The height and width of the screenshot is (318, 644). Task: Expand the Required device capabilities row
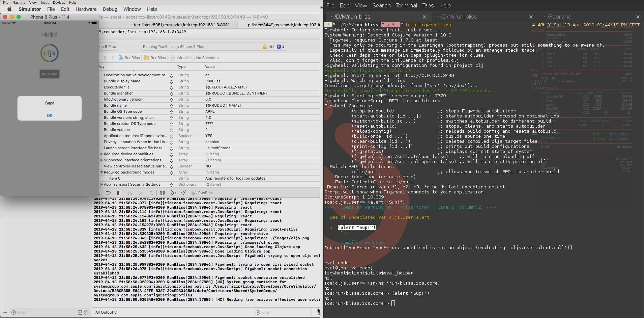point(101,154)
